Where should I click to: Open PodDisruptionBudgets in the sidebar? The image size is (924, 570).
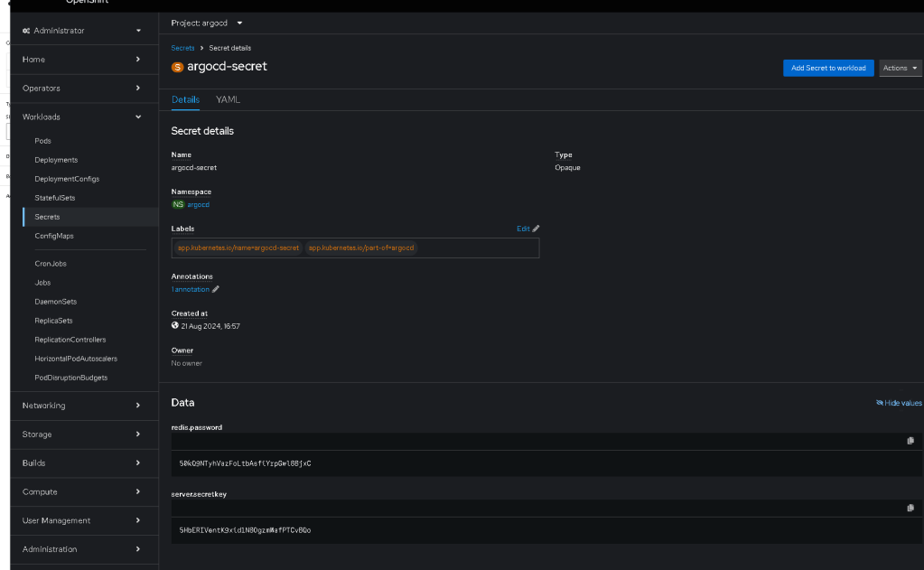[x=71, y=378]
